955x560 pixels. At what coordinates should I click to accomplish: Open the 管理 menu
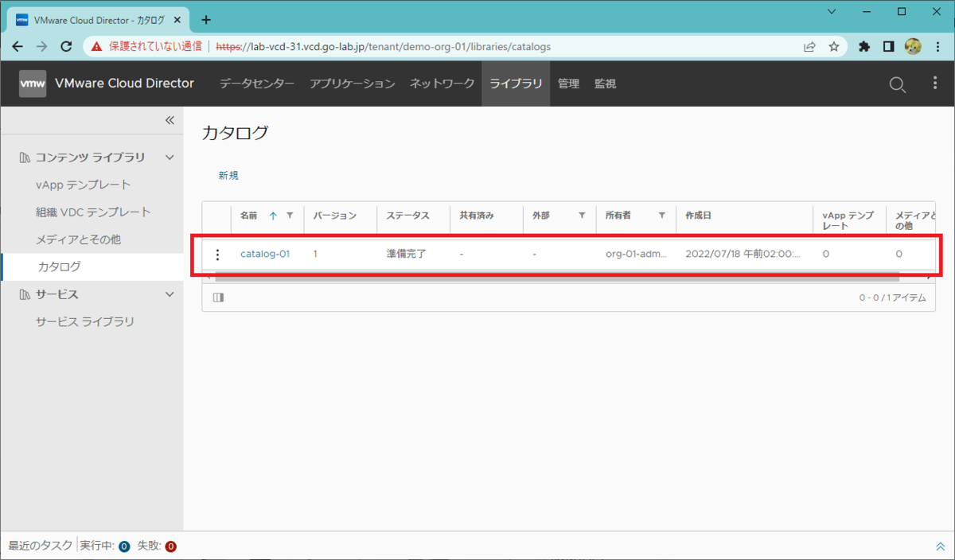pyautogui.click(x=568, y=84)
